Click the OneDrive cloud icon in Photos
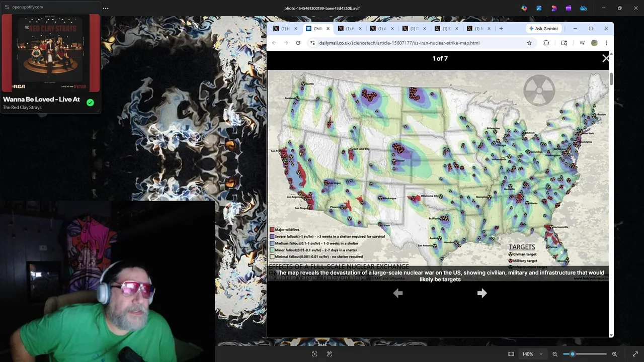 [584, 8]
